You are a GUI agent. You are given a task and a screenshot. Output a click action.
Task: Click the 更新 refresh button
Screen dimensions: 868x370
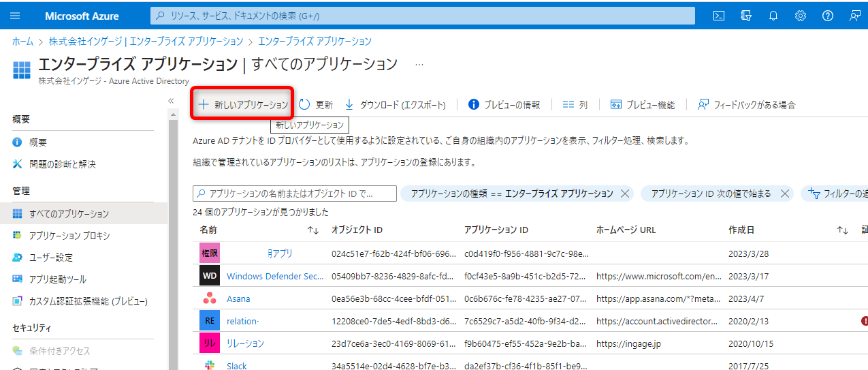point(316,105)
